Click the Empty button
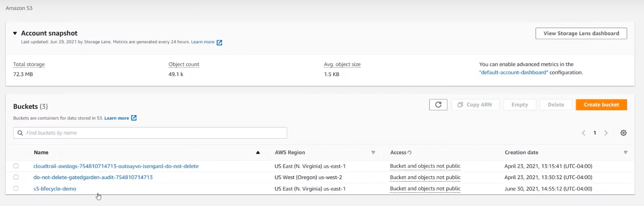Screen dimensions: 644x206 (520, 105)
